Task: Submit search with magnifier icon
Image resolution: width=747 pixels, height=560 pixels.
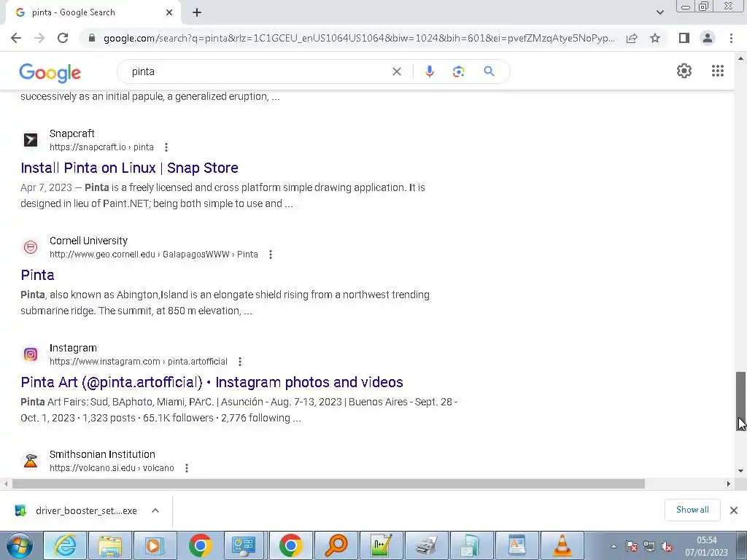Action: (489, 71)
